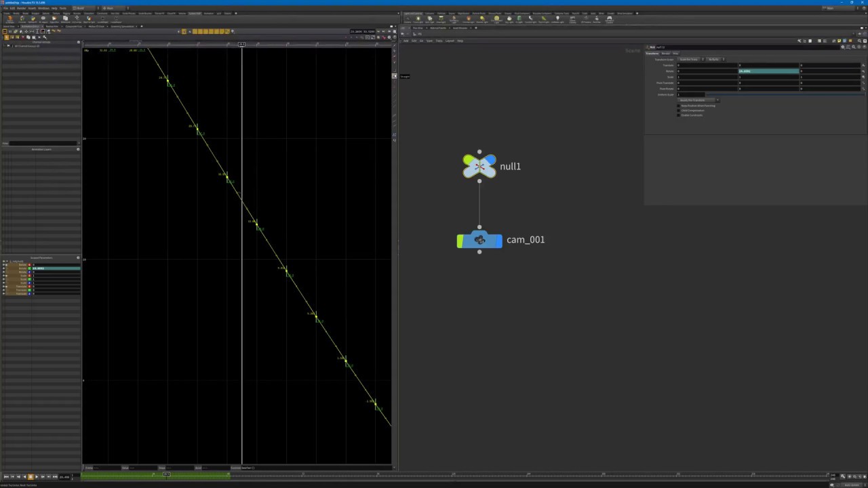Click the Uniform Scale input field

click(692, 95)
